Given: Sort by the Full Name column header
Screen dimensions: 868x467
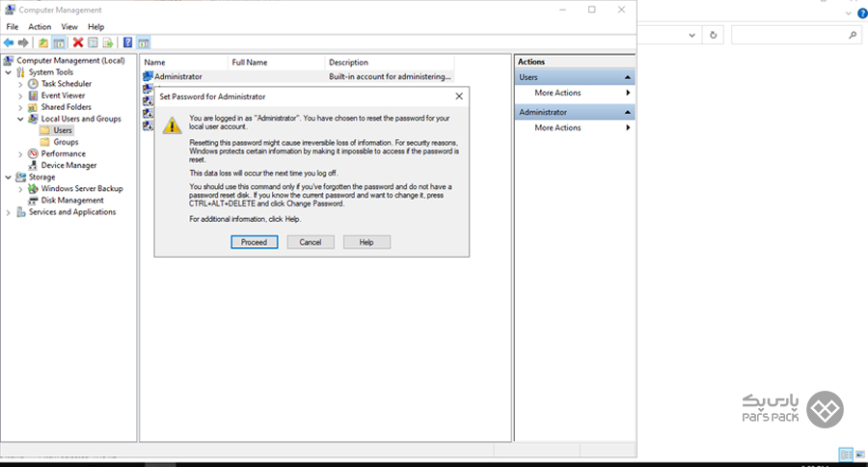Looking at the screenshot, I should pyautogui.click(x=276, y=62).
